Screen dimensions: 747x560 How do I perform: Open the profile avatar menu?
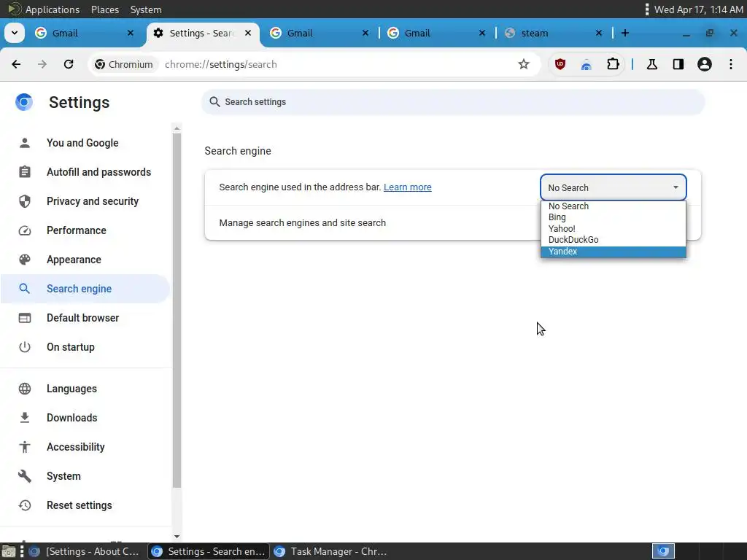(705, 64)
